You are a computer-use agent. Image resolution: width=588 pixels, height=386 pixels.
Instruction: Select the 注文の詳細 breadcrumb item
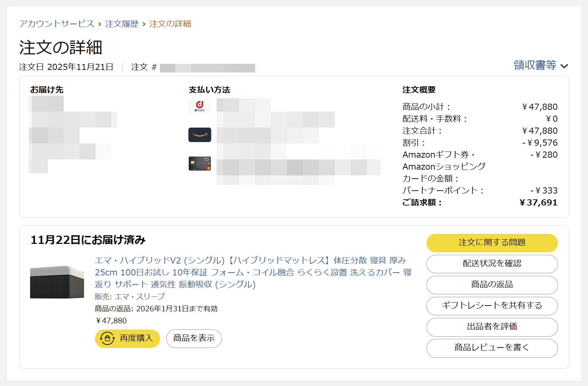[170, 24]
